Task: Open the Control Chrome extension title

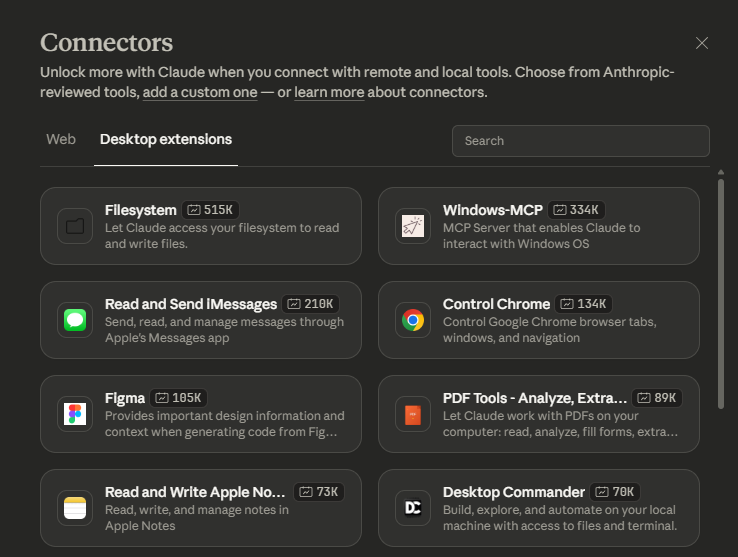Action: tap(496, 304)
